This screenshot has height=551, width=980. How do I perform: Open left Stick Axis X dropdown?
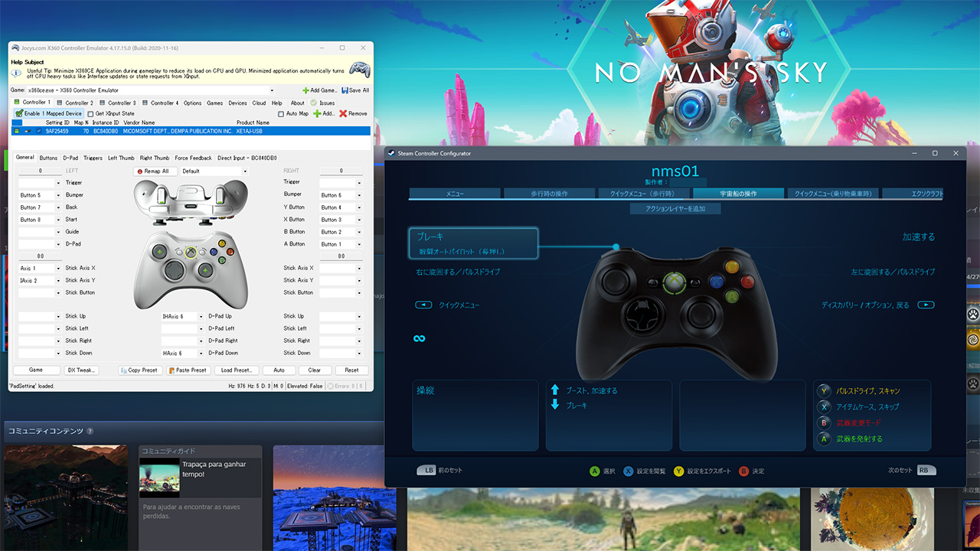click(x=57, y=269)
